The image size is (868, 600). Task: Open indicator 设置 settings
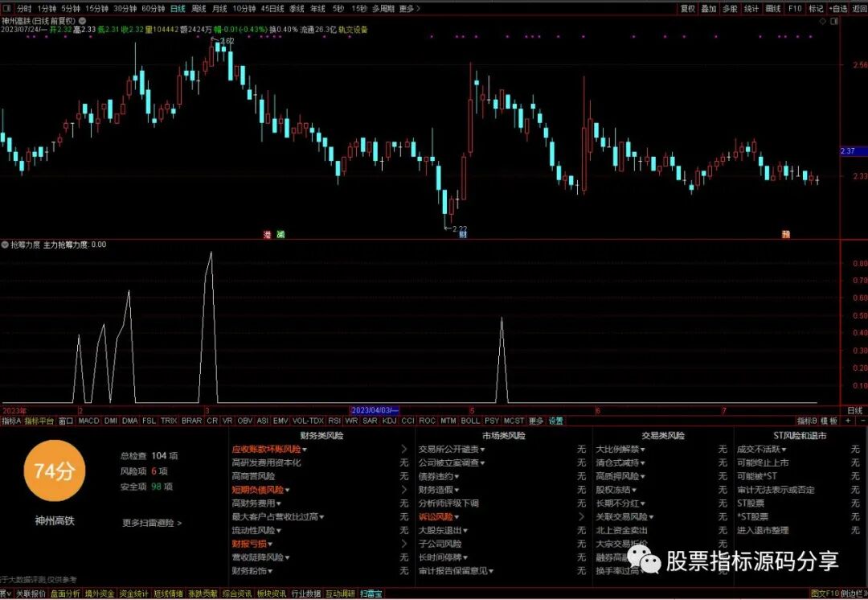tap(556, 421)
